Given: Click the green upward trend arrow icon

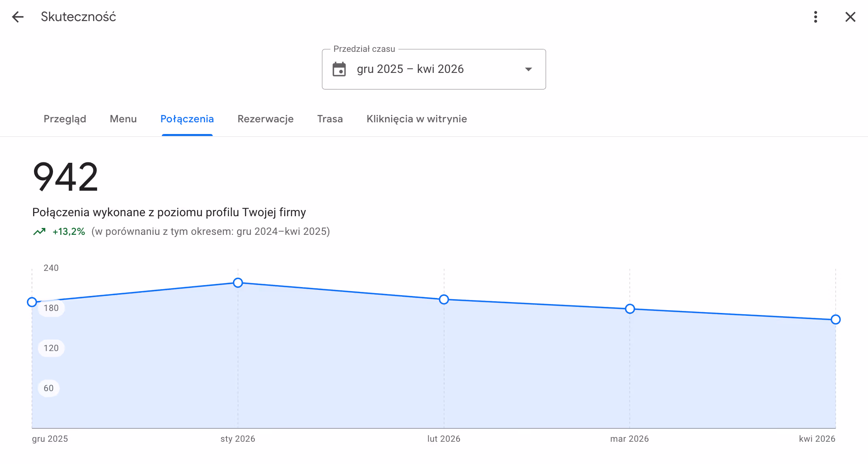Looking at the screenshot, I should (39, 232).
